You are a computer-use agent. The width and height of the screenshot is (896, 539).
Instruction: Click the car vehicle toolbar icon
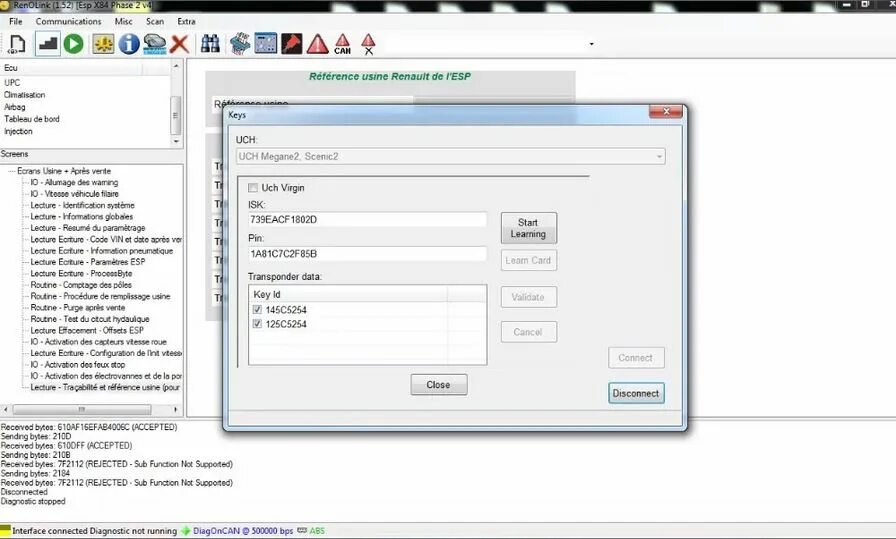pyautogui.click(x=154, y=44)
